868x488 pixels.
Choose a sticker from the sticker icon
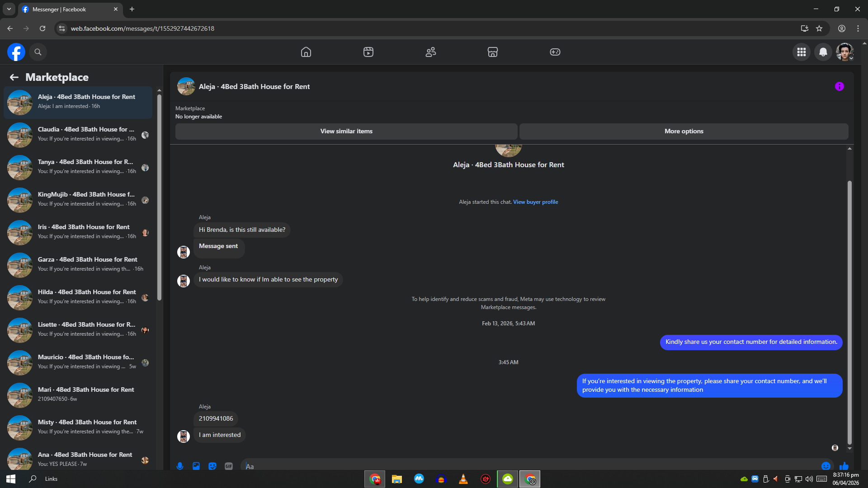[212, 466]
